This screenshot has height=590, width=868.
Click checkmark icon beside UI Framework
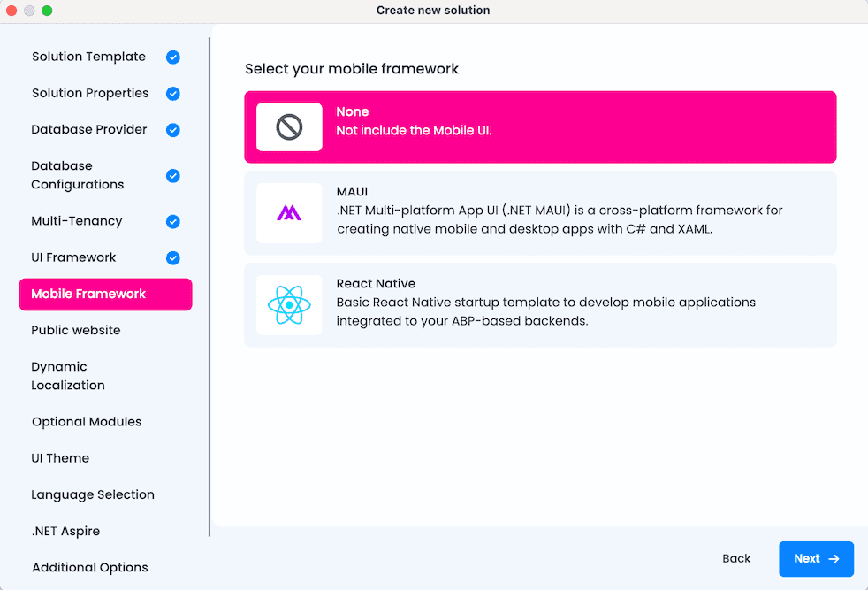click(173, 258)
